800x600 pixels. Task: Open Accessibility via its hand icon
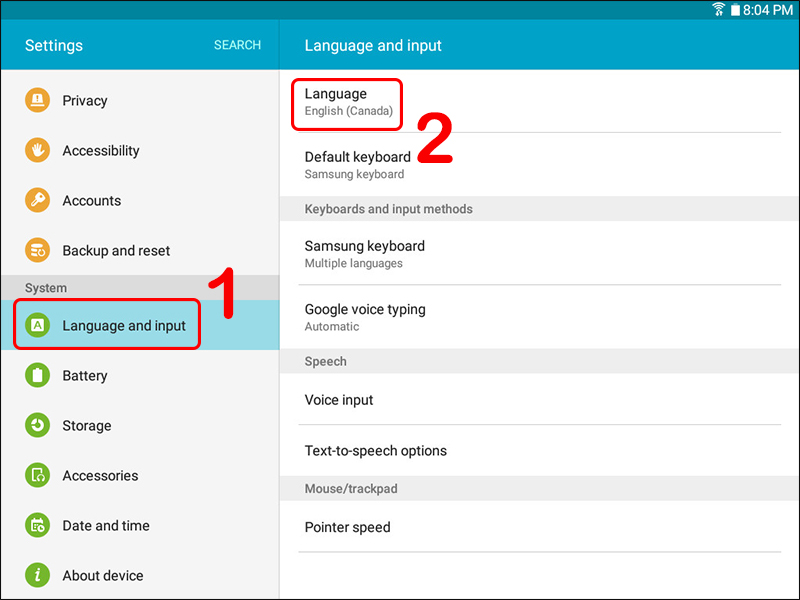click(x=37, y=150)
